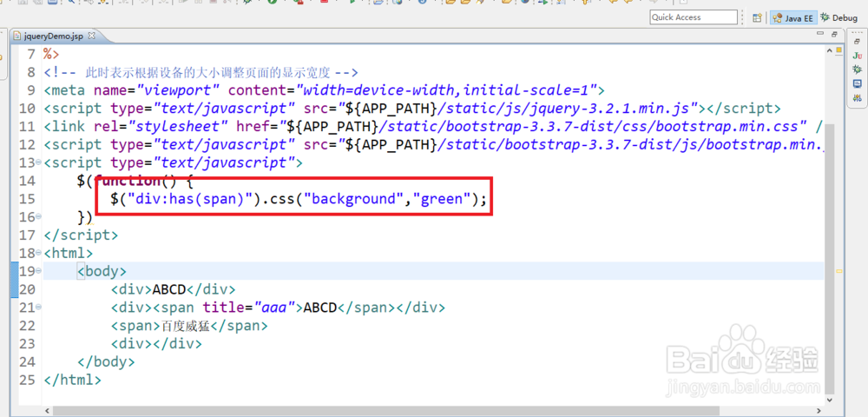Minimize the editor area
The height and width of the screenshot is (417, 868).
pyautogui.click(x=821, y=34)
